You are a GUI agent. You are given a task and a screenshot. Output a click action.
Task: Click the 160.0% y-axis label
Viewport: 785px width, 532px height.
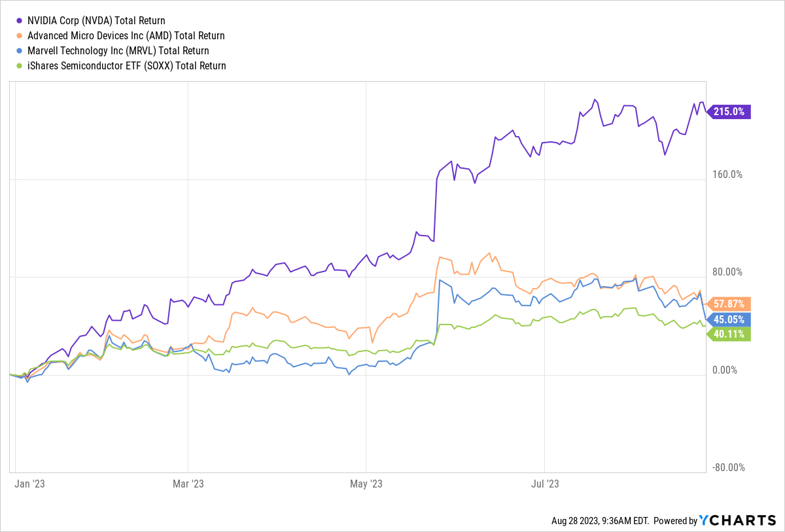pos(728,175)
